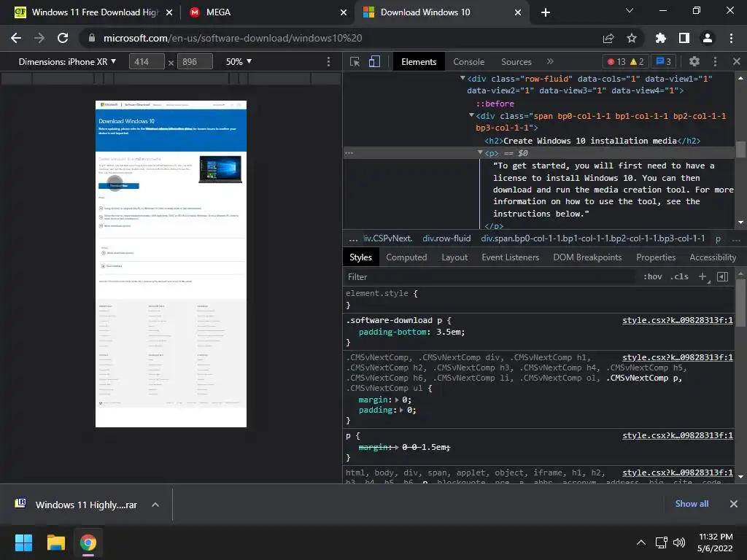Expand the margin shorthand in .CMSvNextComp rule
This screenshot has width=747, height=560.
tap(397, 400)
